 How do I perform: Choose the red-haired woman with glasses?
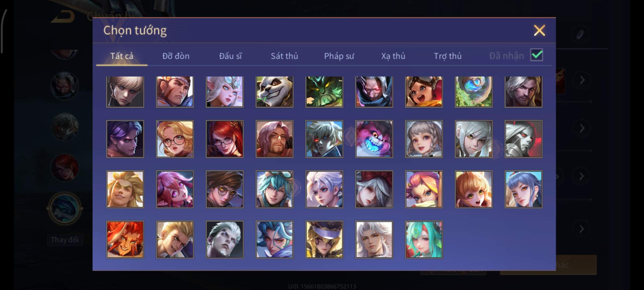(225, 139)
